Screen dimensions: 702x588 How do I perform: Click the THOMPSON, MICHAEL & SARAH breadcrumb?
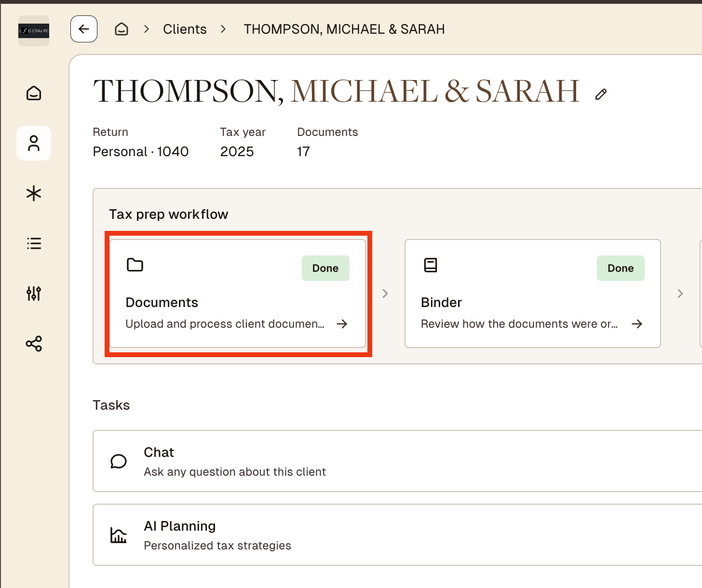[344, 29]
